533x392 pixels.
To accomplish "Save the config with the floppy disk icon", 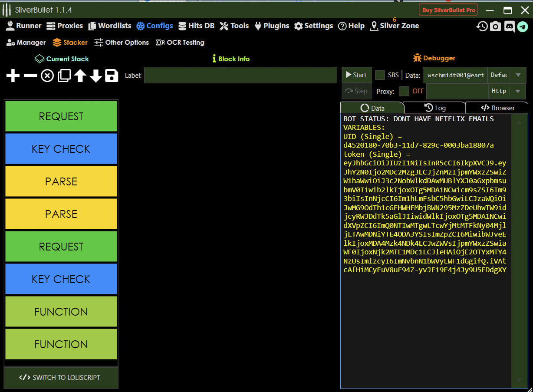I will [112, 76].
